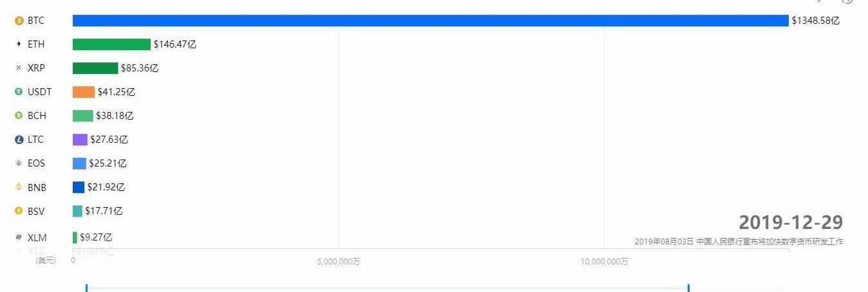Click the 2019-12-29 date label

791,223
